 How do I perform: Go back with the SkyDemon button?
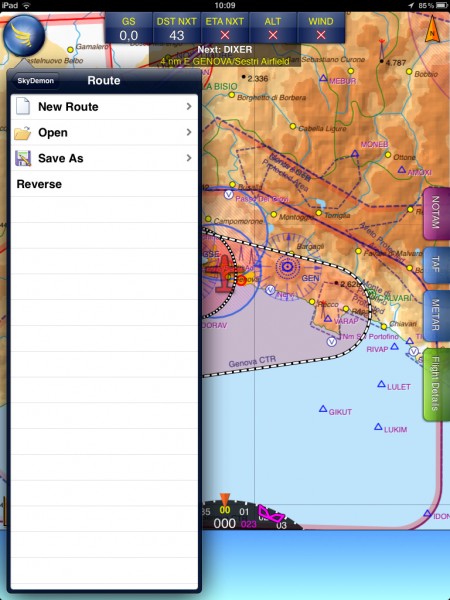point(35,81)
